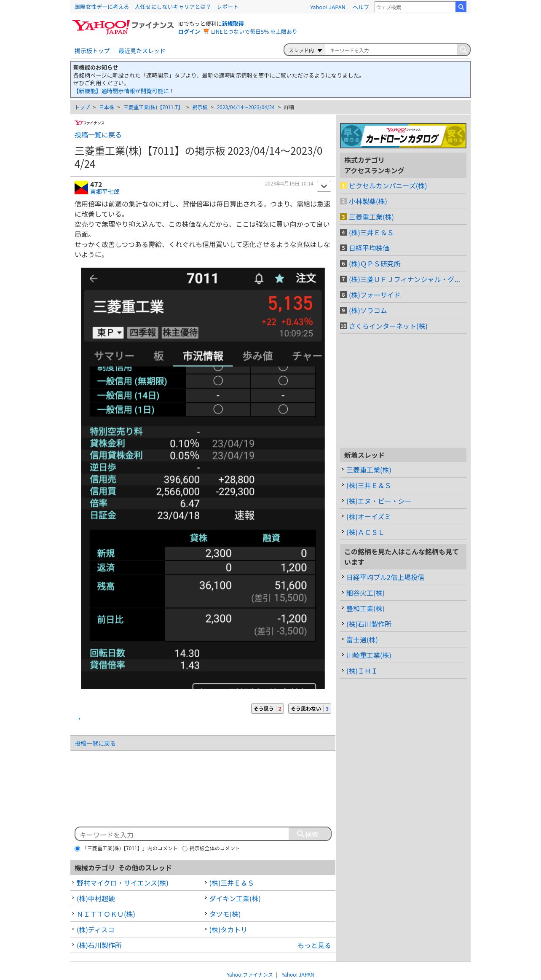Open related stock (株)ＩＨＩ

[x=362, y=671]
